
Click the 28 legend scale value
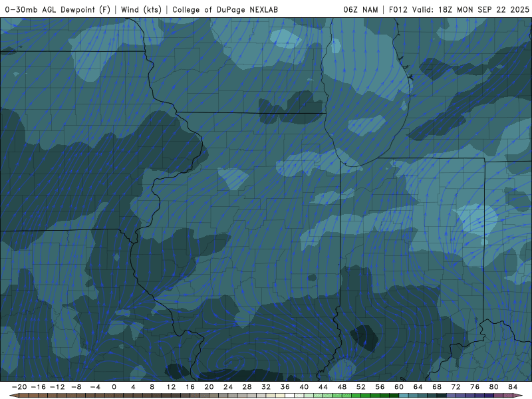pyautogui.click(x=247, y=387)
